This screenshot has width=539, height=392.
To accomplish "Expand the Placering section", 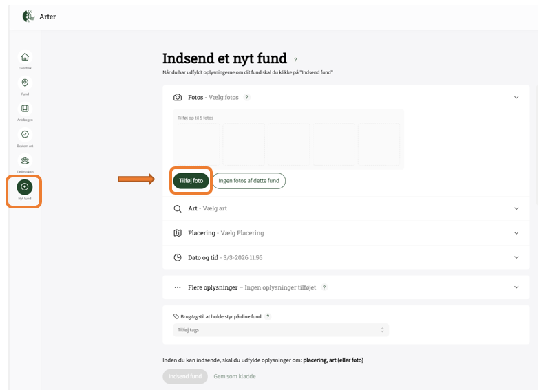I will coord(516,233).
